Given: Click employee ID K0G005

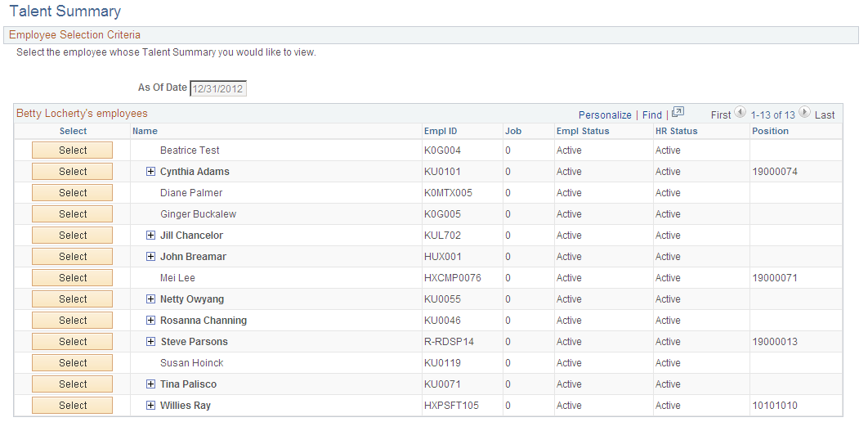Looking at the screenshot, I should [x=442, y=213].
